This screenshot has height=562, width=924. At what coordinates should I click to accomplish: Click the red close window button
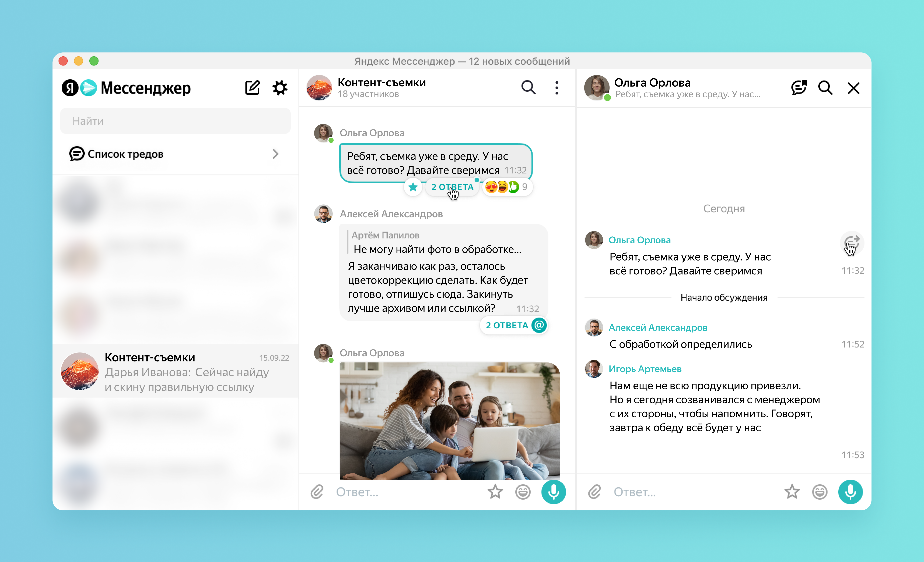63,61
